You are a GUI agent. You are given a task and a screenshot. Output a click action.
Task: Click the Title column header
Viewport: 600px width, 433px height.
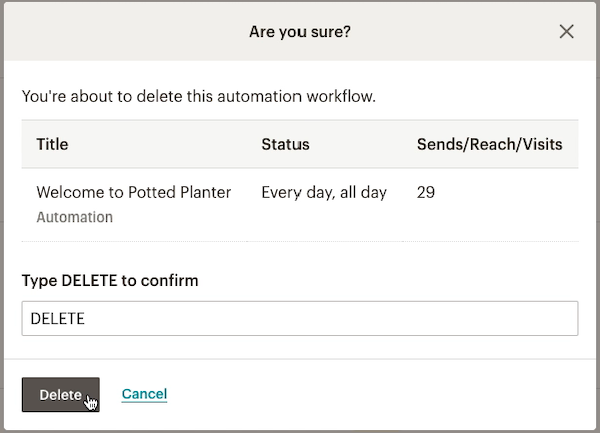click(52, 144)
